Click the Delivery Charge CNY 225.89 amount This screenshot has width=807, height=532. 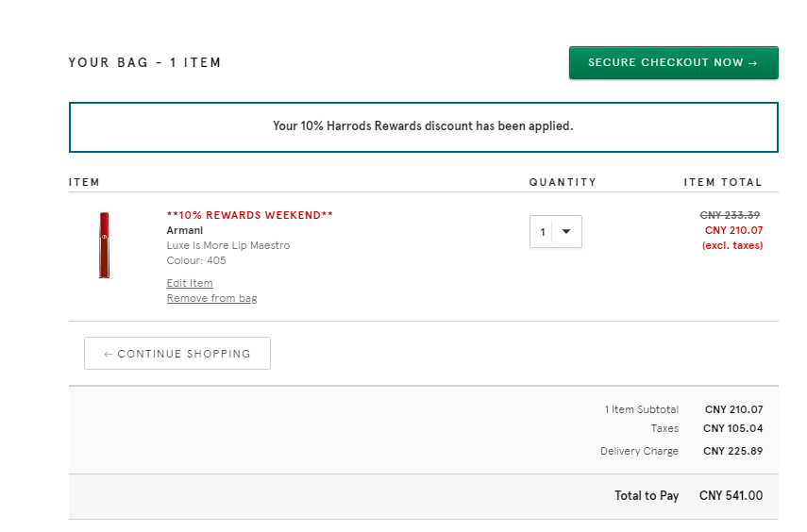tap(732, 451)
